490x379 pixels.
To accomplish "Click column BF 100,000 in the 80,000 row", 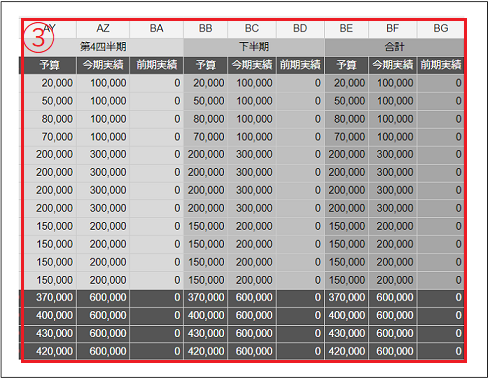I will click(x=393, y=119).
